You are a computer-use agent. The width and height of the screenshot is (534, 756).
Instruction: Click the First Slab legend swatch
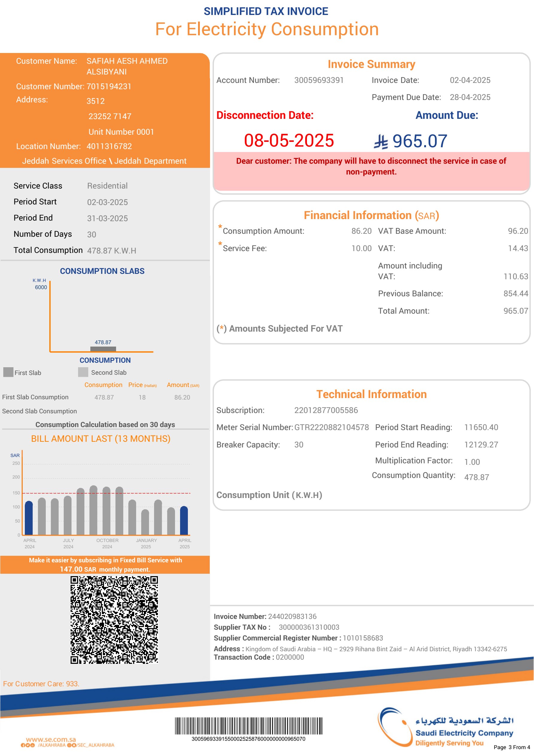point(8,372)
